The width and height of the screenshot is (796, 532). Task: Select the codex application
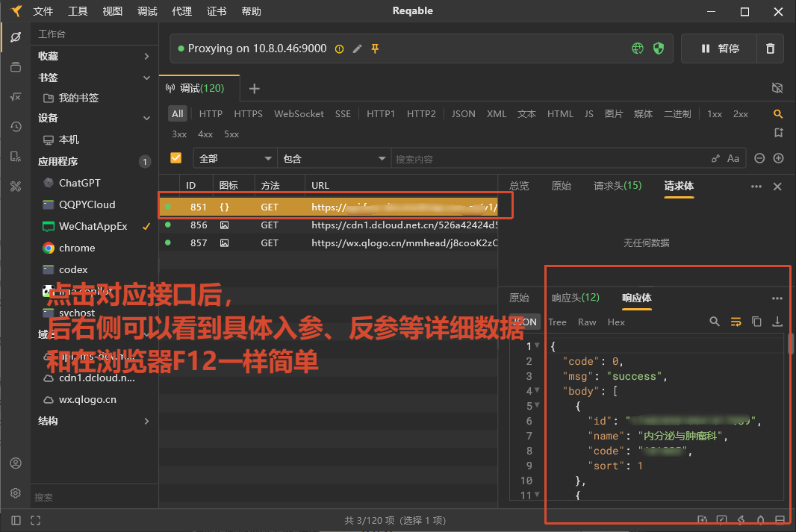coord(73,270)
